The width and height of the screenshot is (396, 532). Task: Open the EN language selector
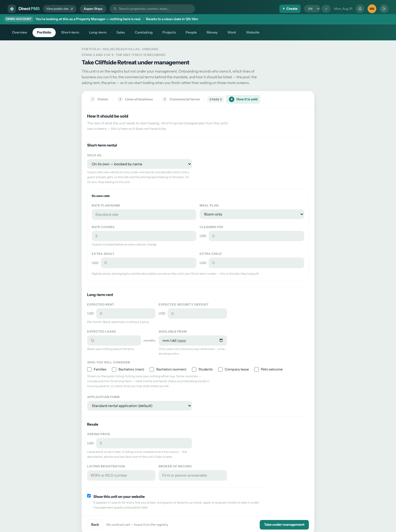pos(312,9)
